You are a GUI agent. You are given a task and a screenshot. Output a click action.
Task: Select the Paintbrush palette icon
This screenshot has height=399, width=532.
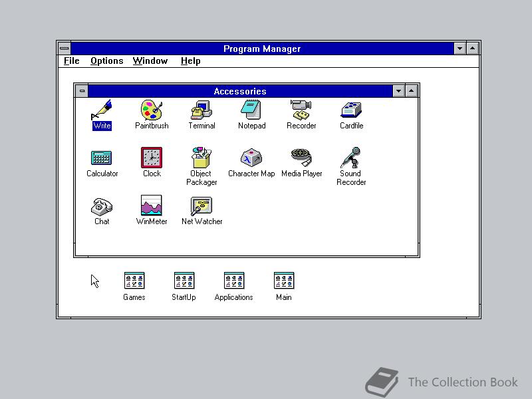click(x=152, y=110)
